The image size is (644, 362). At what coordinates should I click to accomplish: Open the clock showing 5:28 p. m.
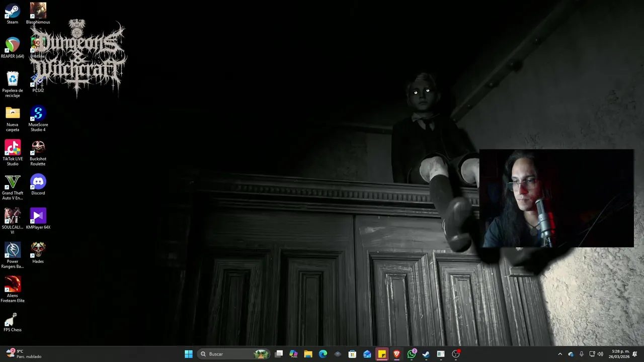coord(619,354)
